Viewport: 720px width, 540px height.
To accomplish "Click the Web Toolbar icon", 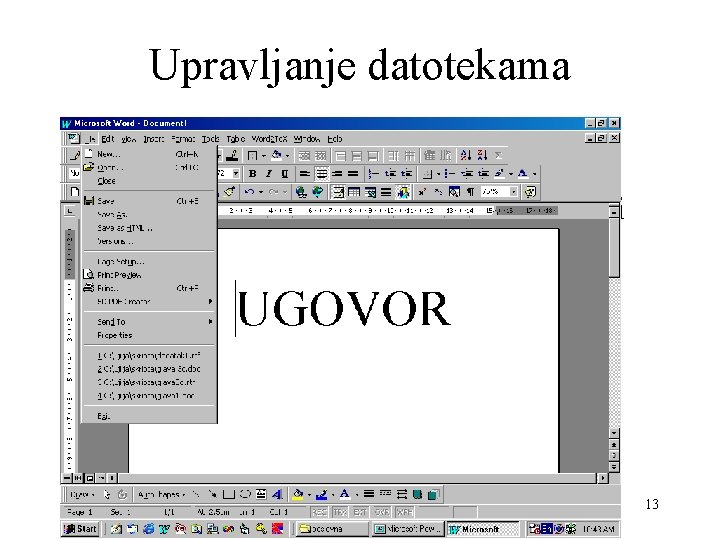I will pos(317,192).
